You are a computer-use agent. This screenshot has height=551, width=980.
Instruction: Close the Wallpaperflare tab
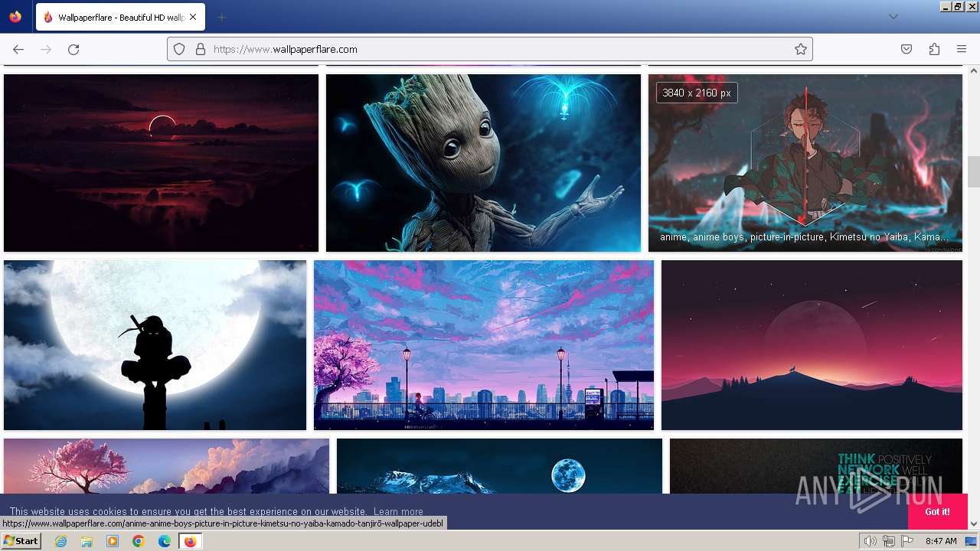[193, 17]
